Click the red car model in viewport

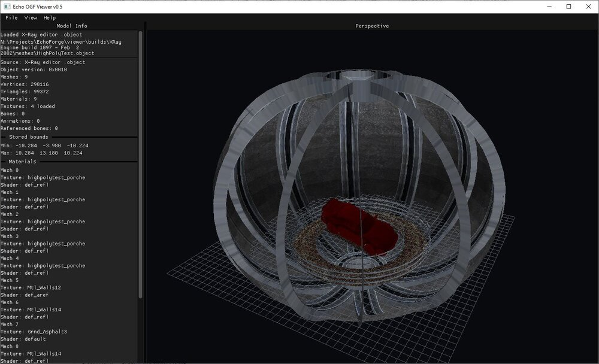click(359, 226)
